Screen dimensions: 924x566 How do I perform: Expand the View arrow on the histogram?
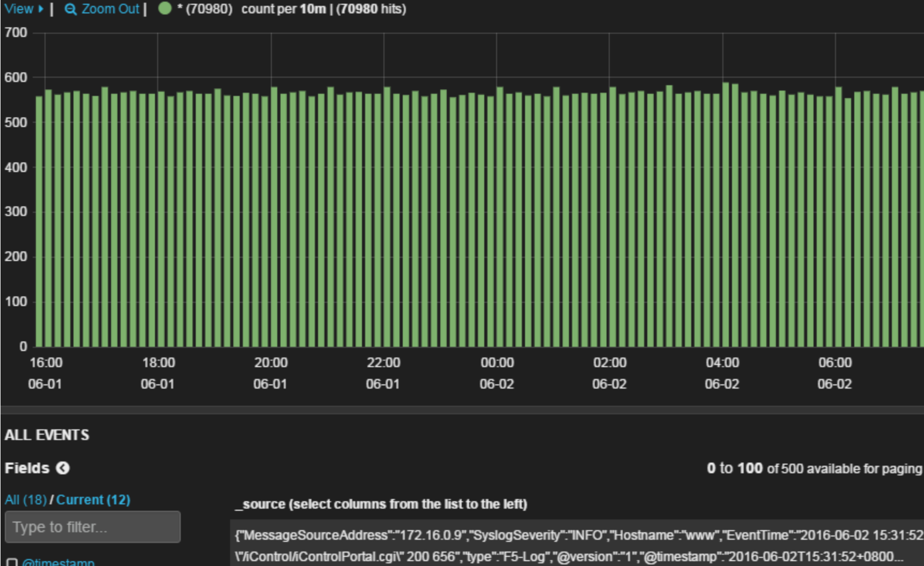41,9
